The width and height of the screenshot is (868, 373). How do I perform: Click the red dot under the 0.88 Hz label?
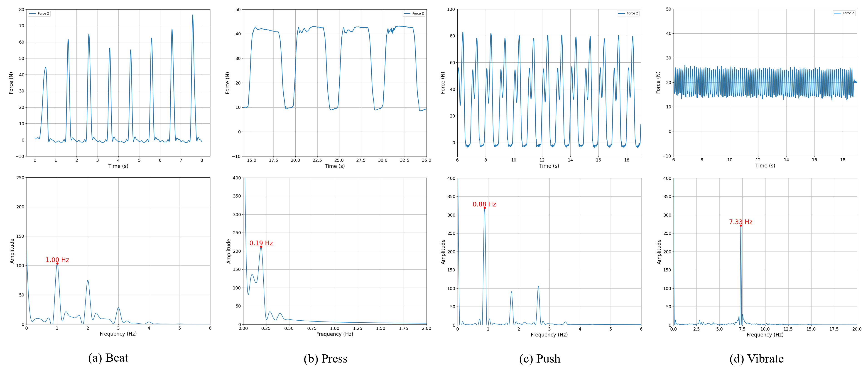(x=485, y=208)
